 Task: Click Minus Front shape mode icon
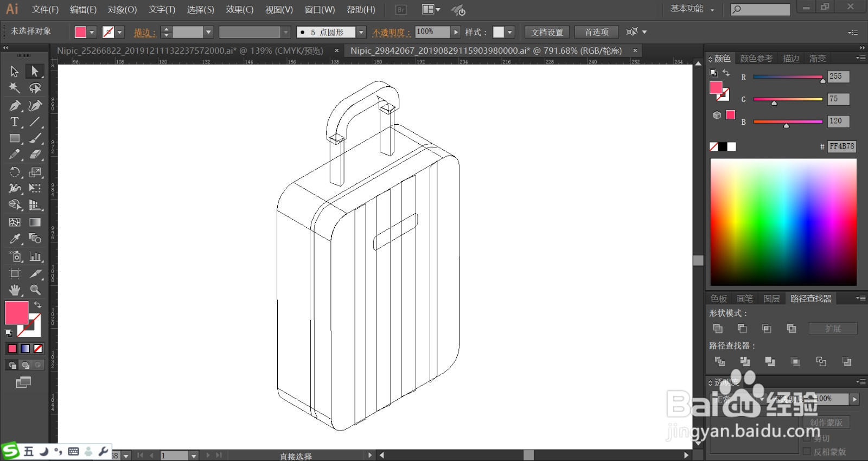point(742,329)
